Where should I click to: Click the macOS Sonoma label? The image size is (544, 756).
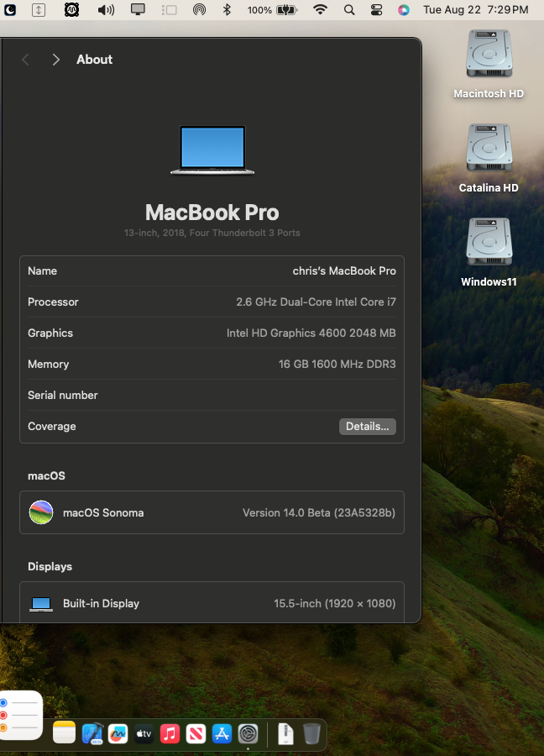[103, 513]
